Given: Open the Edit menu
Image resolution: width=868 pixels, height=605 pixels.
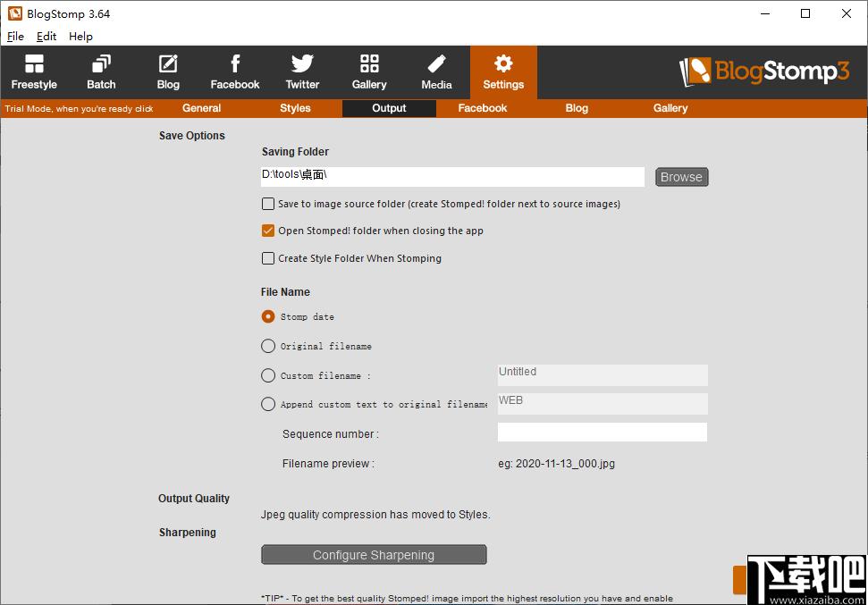Looking at the screenshot, I should coord(46,37).
